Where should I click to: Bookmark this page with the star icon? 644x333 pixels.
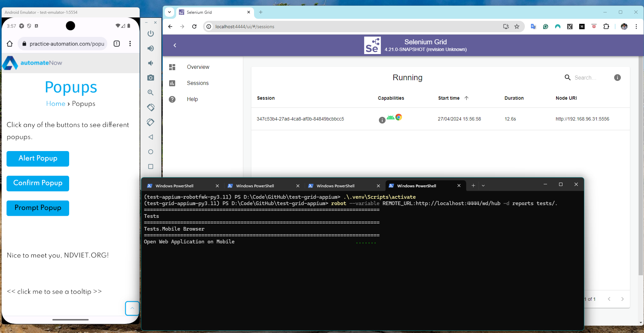pos(517,27)
